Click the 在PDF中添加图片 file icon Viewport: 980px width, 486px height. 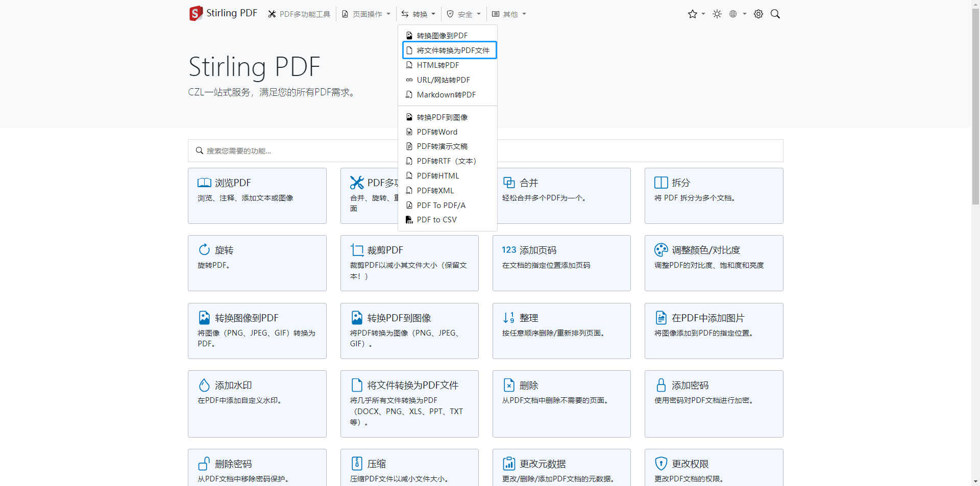click(661, 318)
